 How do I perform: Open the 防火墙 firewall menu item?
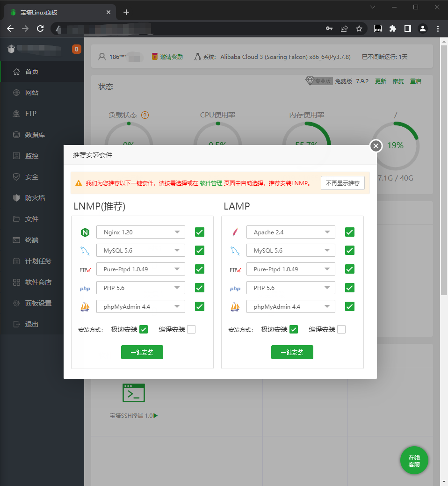(32, 198)
